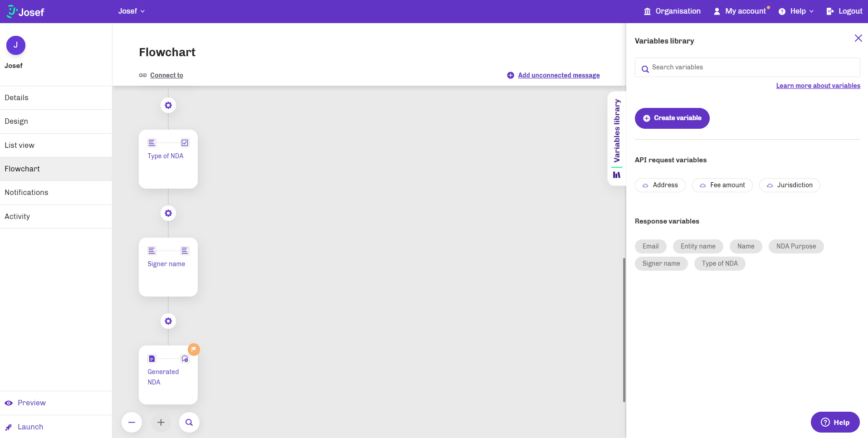Click the library icon under Variables library tab
The image size is (868, 438).
(617, 175)
